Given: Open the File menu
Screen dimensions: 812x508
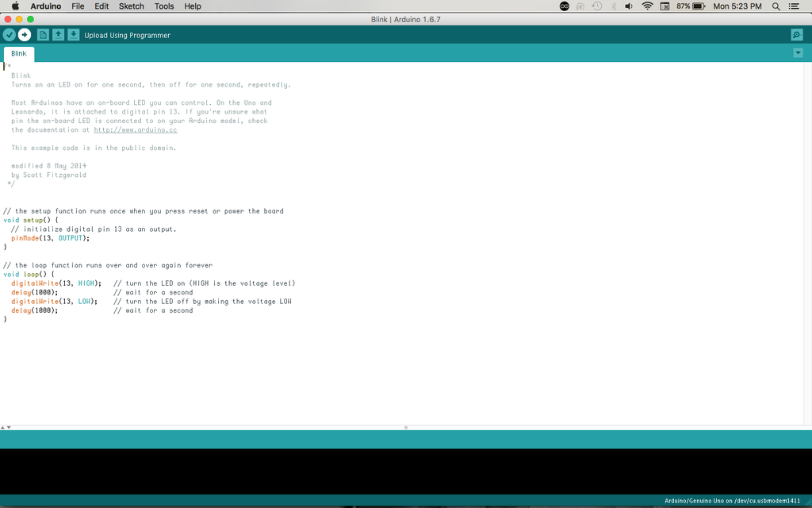Looking at the screenshot, I should coord(78,6).
